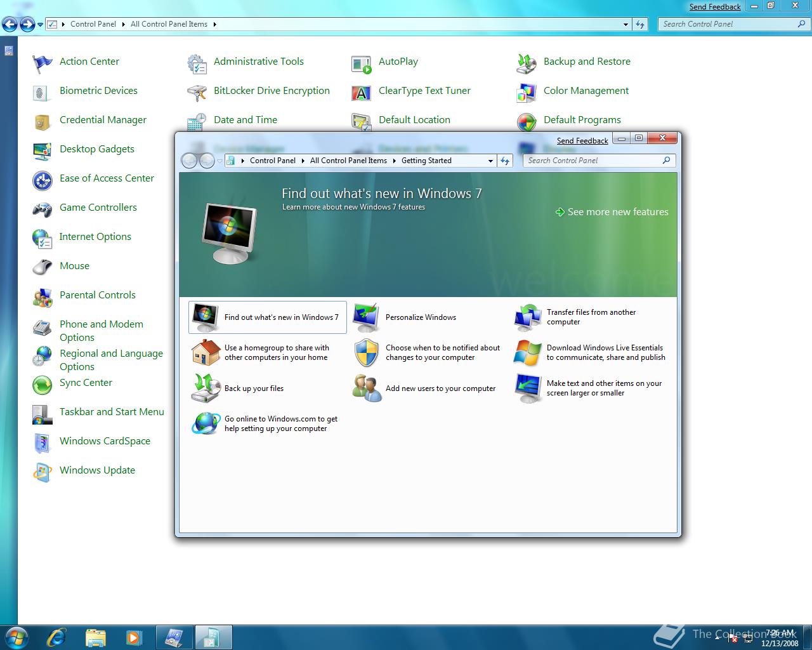Open the Parental Controls icon

point(43,296)
